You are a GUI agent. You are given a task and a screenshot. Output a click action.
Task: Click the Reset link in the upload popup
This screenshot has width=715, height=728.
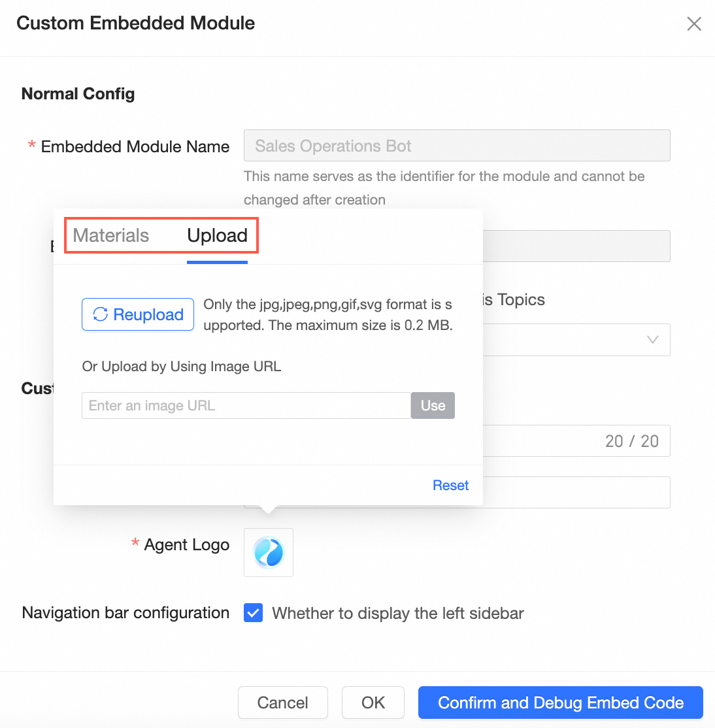tap(450, 485)
